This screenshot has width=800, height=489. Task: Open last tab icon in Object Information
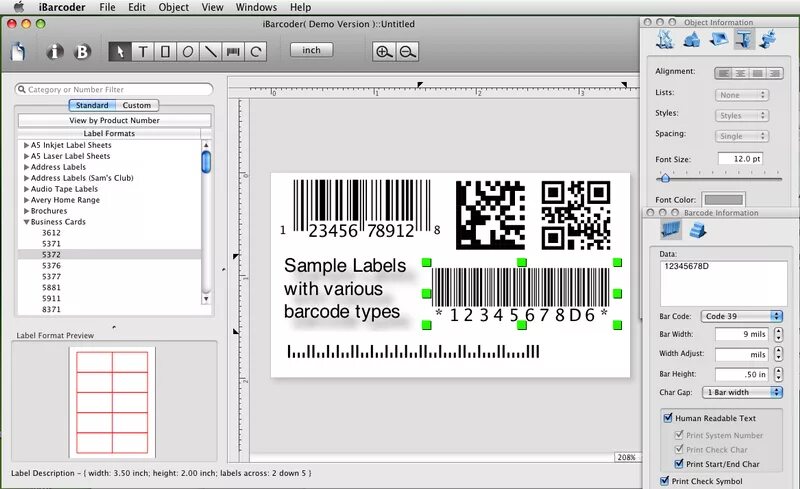(768, 39)
